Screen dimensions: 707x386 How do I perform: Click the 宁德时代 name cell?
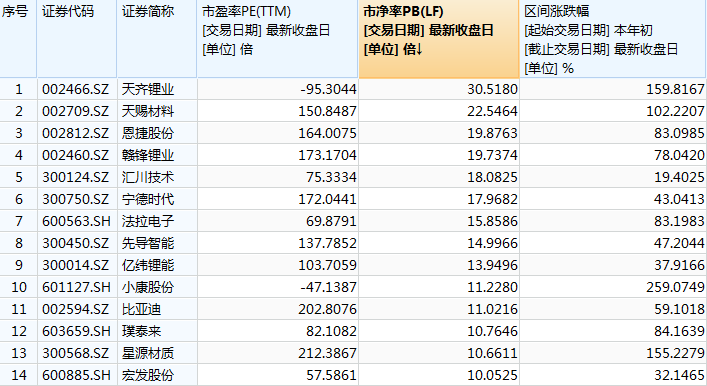[157, 199]
